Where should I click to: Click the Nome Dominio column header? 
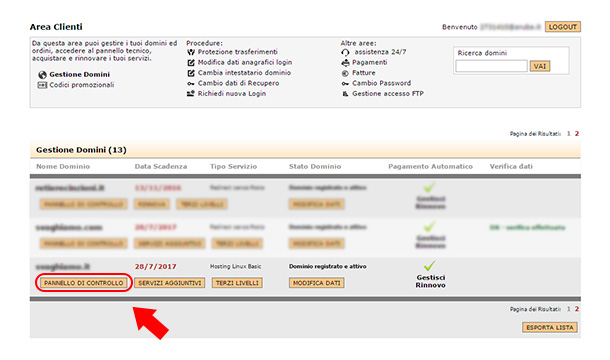click(63, 167)
